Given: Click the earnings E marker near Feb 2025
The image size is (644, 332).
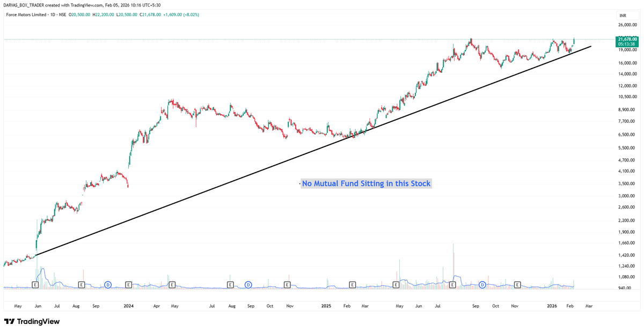Looking at the screenshot, I should [x=353, y=284].
